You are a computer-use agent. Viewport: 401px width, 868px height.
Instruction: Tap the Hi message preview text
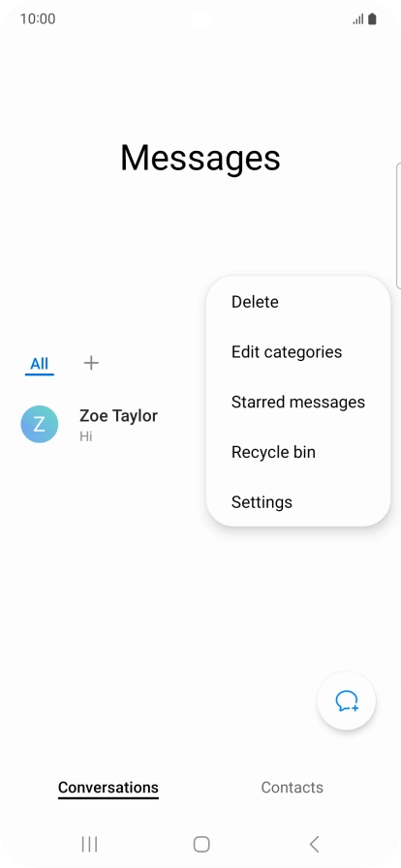pos(86,436)
